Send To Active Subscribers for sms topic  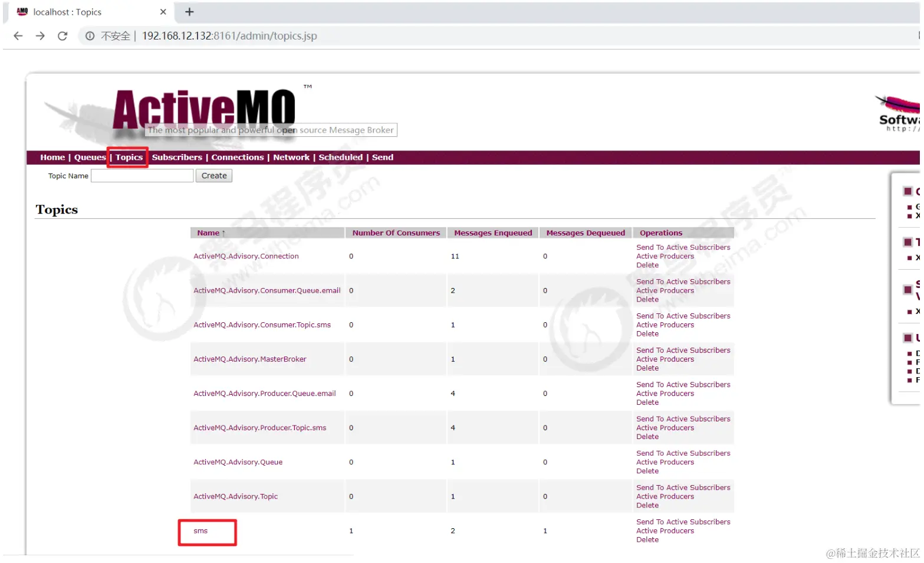coord(683,522)
